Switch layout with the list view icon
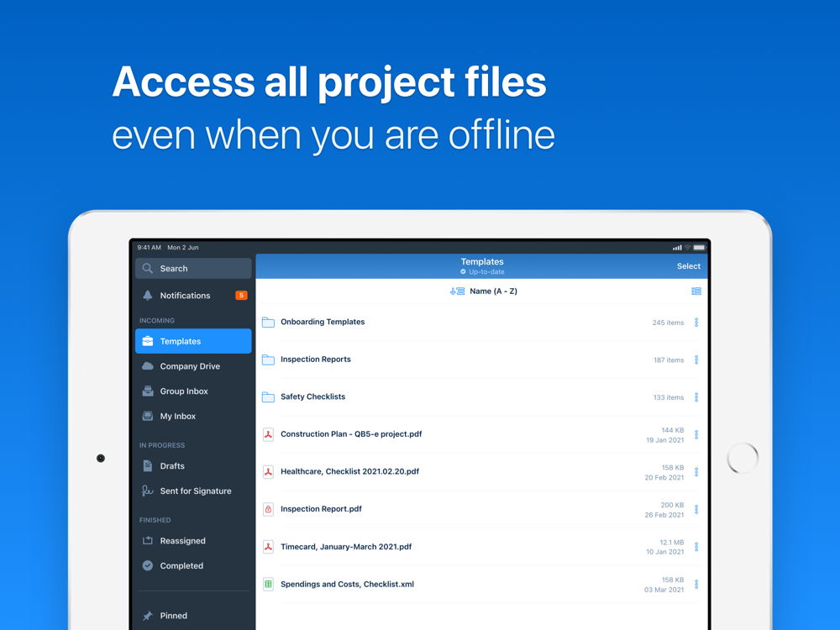The image size is (840, 630). pos(696,291)
